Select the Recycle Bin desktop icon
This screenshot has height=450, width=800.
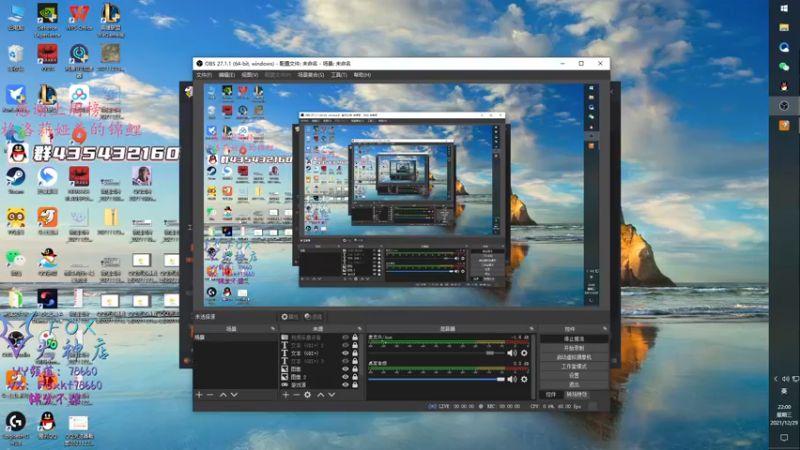click(x=16, y=58)
